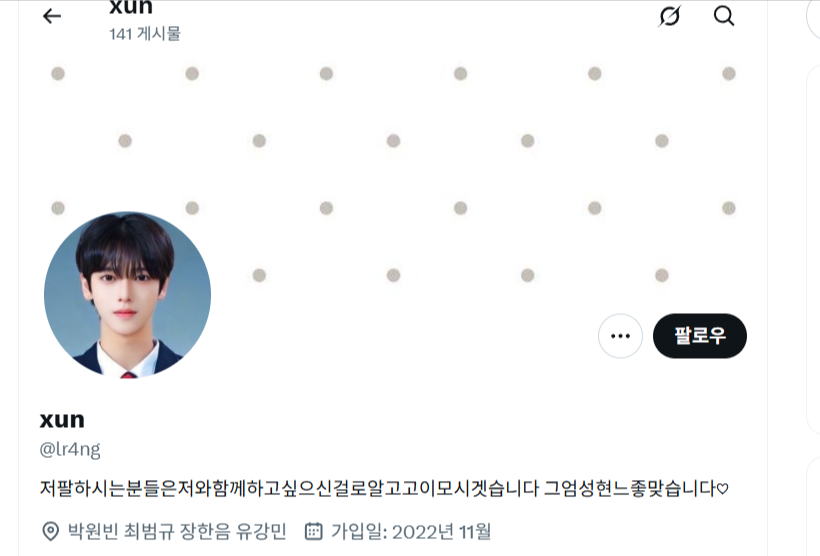Click the @lr4ng handle

click(70, 449)
